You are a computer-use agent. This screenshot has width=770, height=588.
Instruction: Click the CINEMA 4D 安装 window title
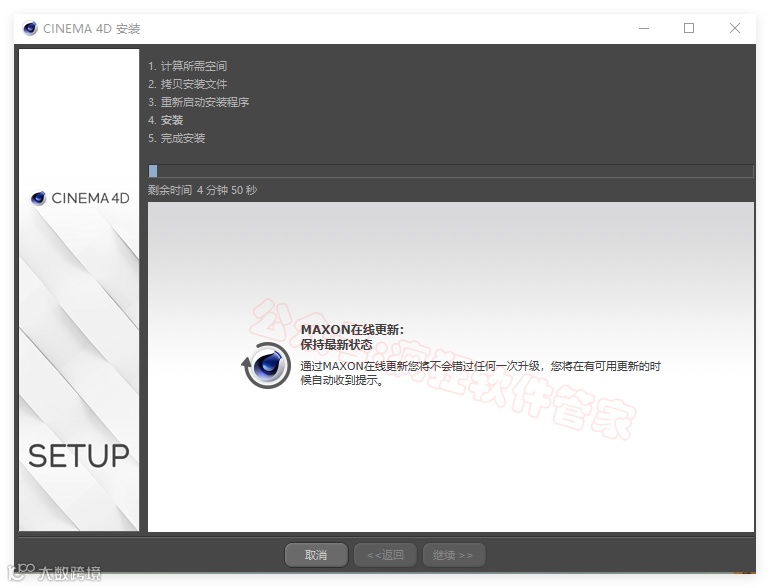point(92,28)
